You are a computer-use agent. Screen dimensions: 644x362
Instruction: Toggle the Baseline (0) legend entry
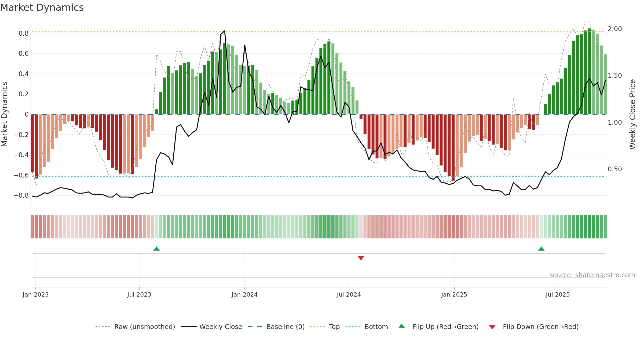pos(276,327)
